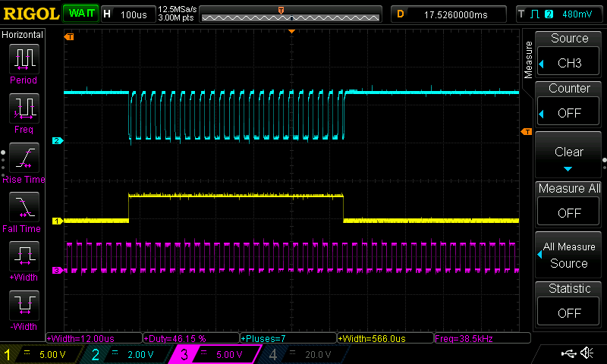
Task: Click the 3.00M pts memory depth text
Action: coord(176,17)
